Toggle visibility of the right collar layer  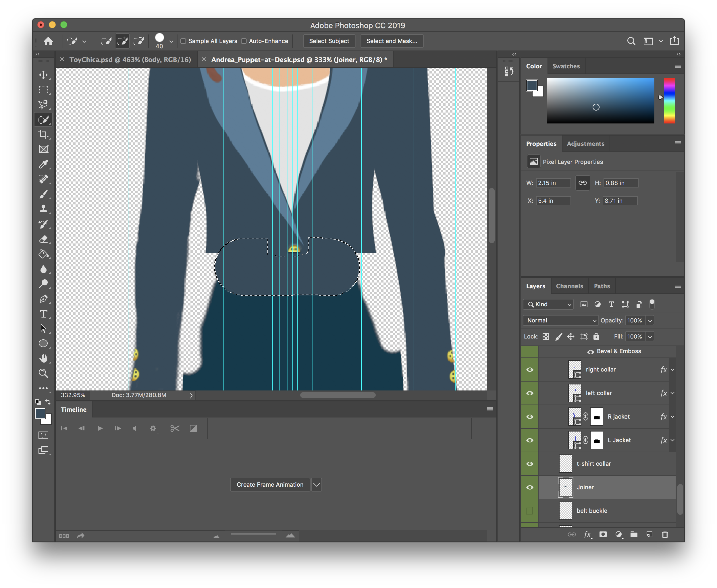pyautogui.click(x=529, y=368)
